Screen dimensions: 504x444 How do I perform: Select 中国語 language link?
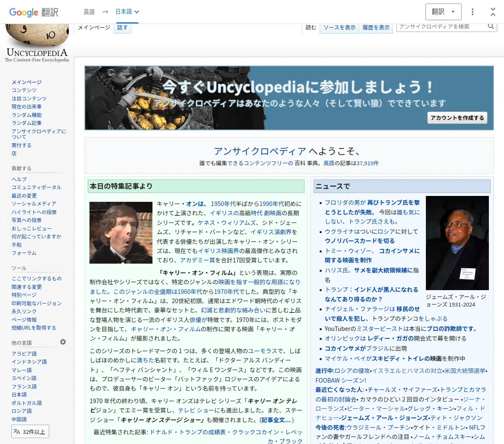[19, 419]
